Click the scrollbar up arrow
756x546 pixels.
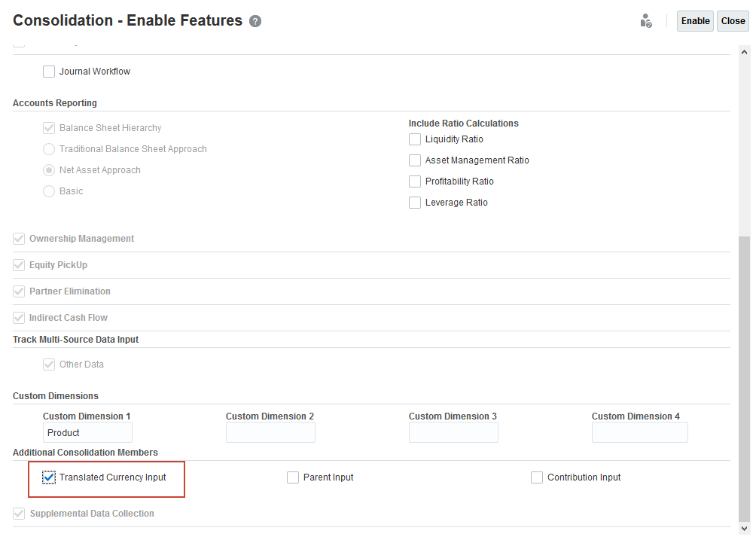pos(744,52)
